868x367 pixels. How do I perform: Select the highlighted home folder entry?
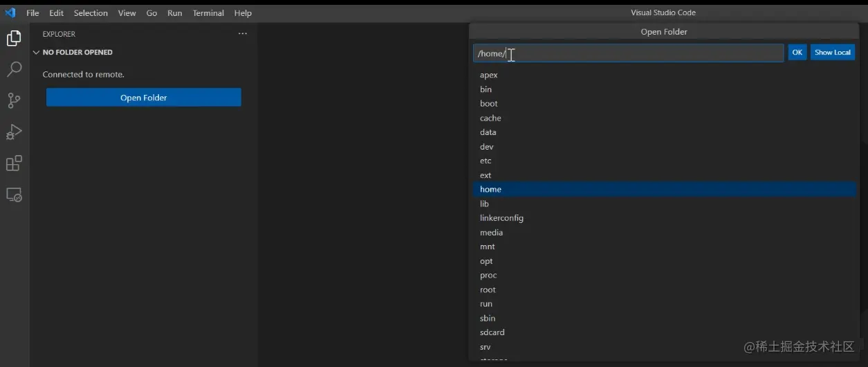[664, 189]
